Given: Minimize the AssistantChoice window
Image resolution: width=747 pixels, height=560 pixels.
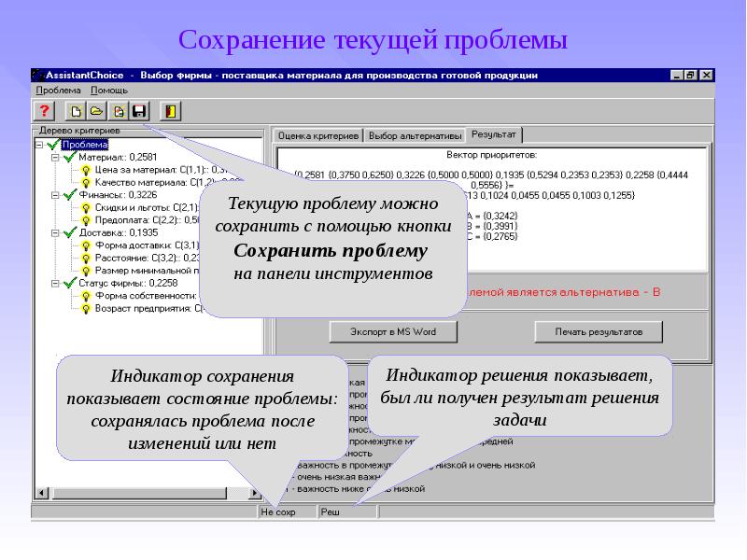Looking at the screenshot, I should click(677, 76).
